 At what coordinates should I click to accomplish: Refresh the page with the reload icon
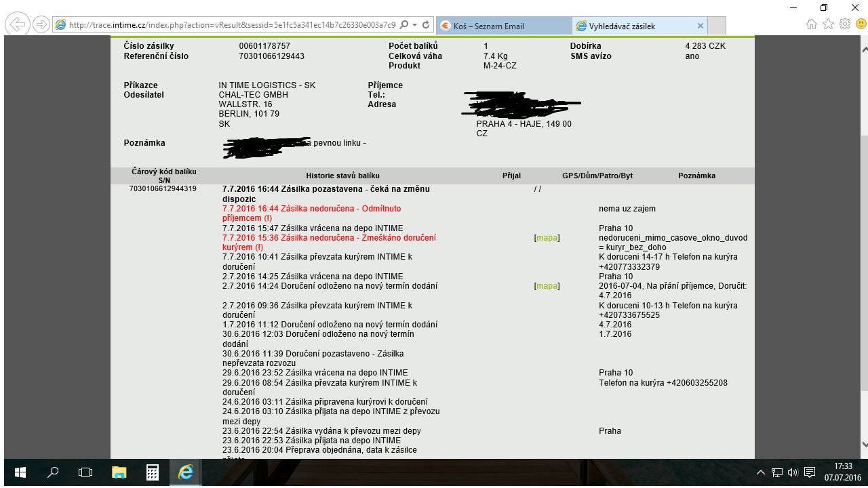pos(426,25)
